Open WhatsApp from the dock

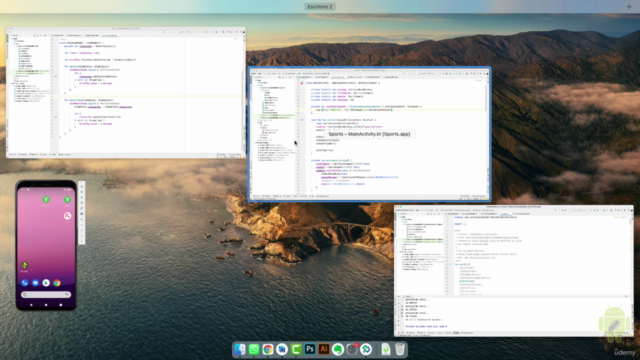point(254,349)
